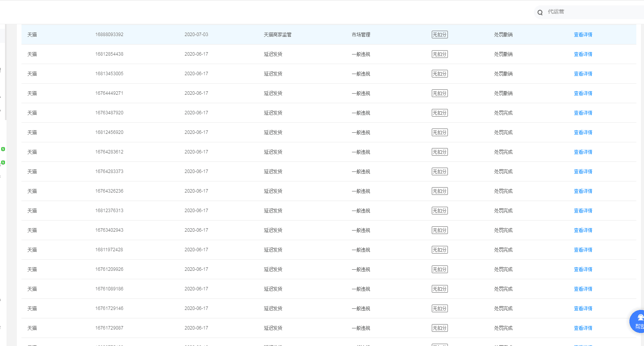Viewport: 644px width, 346px height.
Task: Select record number 16761209926
Action: [x=109, y=269]
